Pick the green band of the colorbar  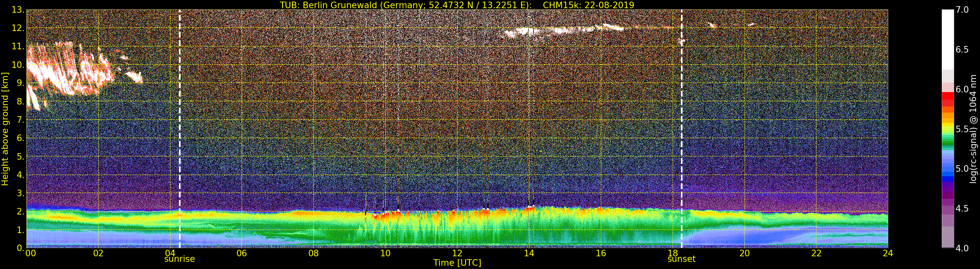click(x=948, y=142)
